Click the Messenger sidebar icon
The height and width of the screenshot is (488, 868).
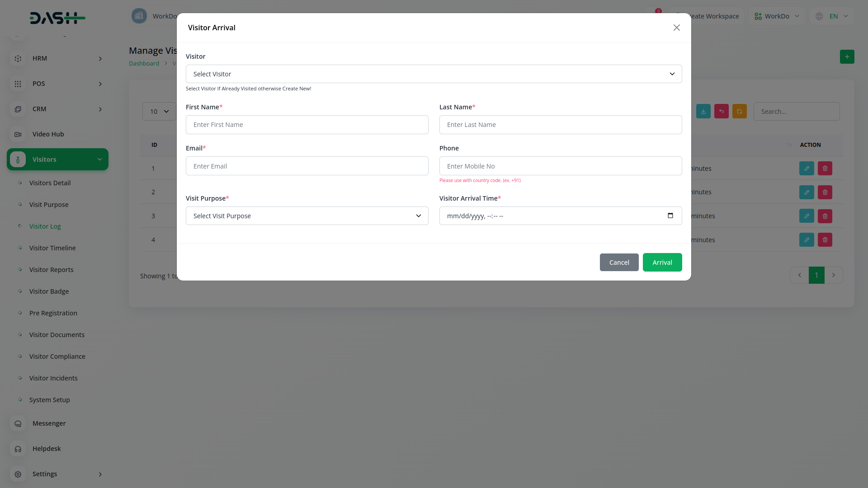click(x=18, y=424)
